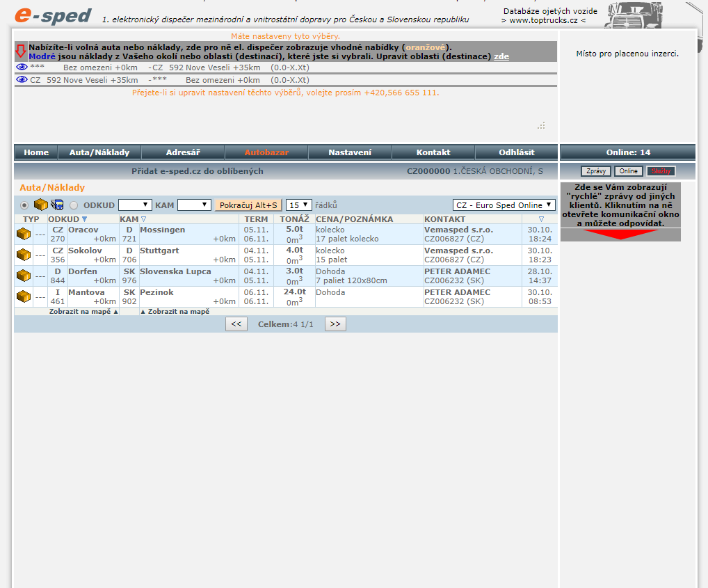Click destination Pezinok
Screen dimensions: 708x588
click(156, 292)
